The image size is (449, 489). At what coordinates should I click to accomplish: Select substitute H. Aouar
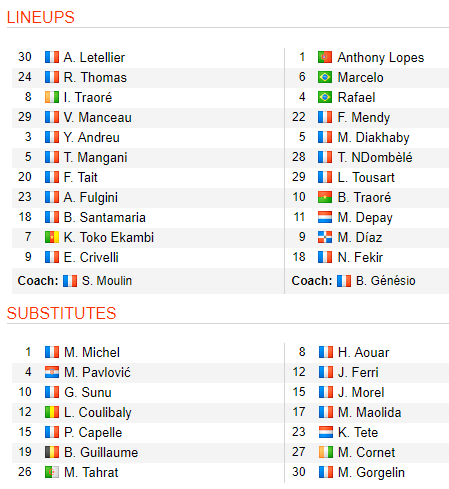coord(363,352)
